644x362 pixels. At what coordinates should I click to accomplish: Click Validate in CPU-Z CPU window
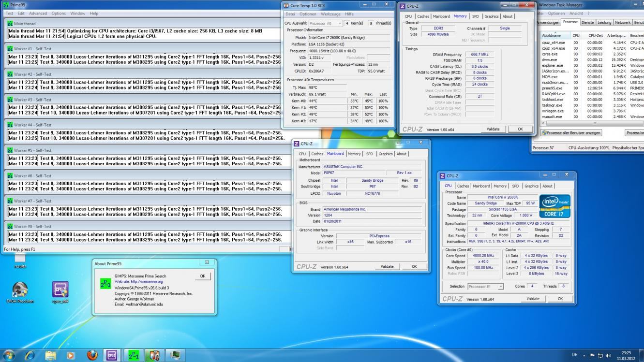coord(533,299)
